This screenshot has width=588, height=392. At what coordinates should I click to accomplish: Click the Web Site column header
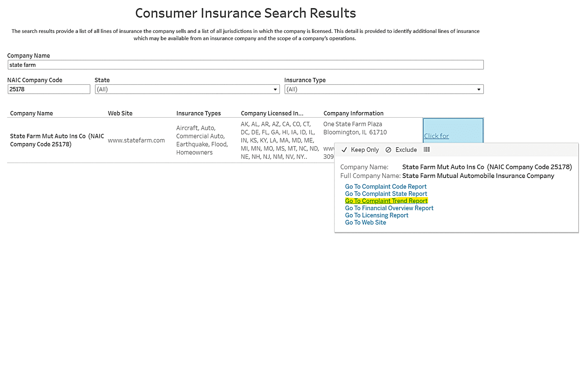(x=120, y=113)
